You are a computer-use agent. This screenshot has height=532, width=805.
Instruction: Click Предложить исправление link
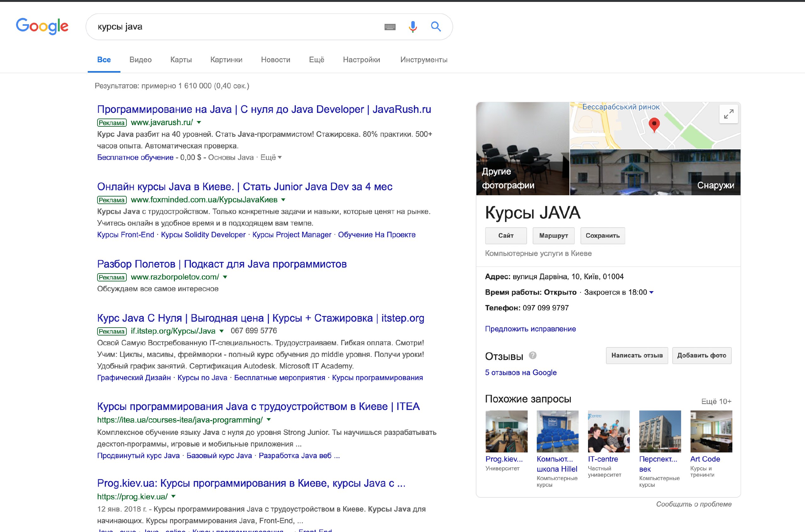tap(530, 329)
